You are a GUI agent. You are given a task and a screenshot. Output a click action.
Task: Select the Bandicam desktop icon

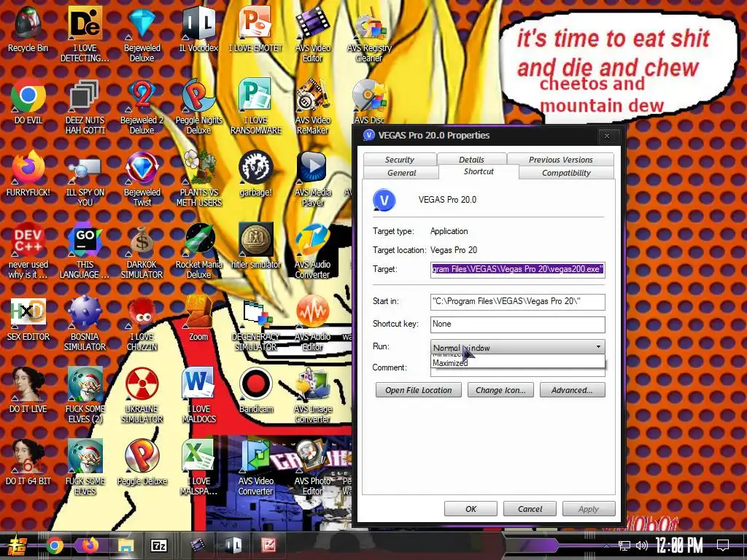coord(256,391)
